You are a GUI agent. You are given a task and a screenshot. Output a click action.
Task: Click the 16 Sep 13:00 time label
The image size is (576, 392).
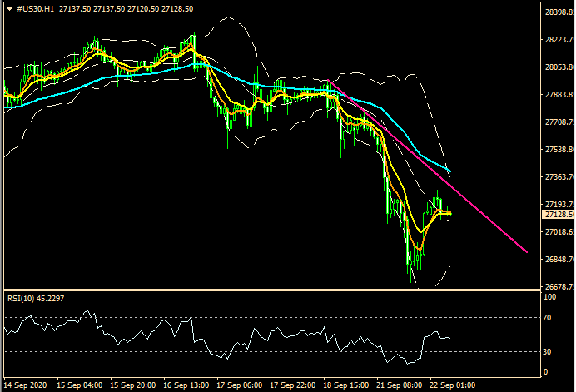point(186,385)
